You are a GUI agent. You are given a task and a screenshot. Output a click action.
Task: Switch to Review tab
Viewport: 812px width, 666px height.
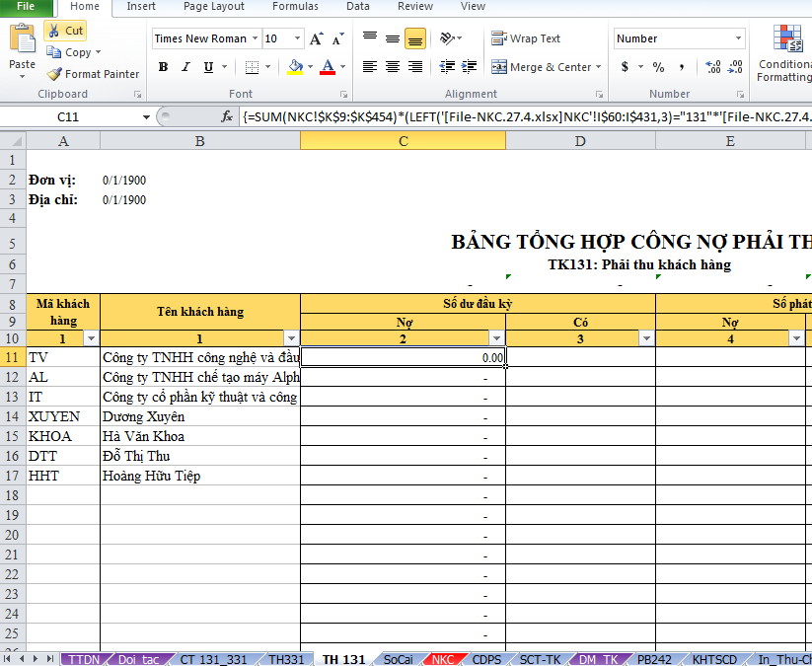pyautogui.click(x=414, y=7)
